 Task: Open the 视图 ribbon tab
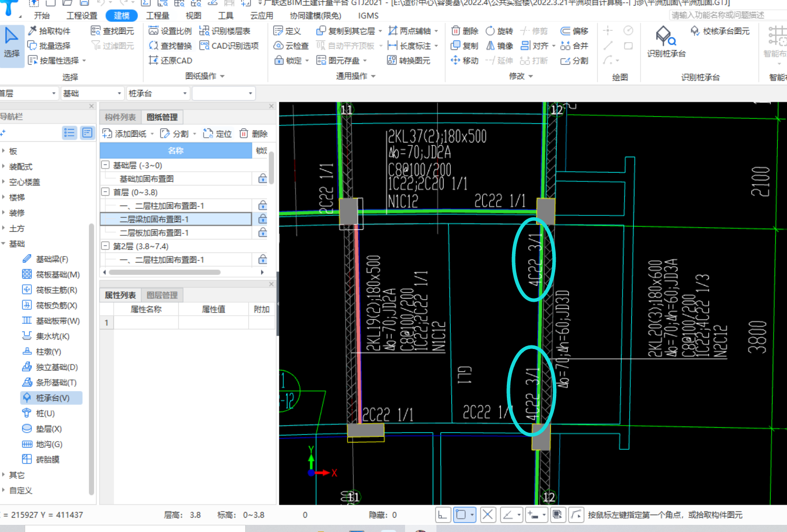(193, 15)
